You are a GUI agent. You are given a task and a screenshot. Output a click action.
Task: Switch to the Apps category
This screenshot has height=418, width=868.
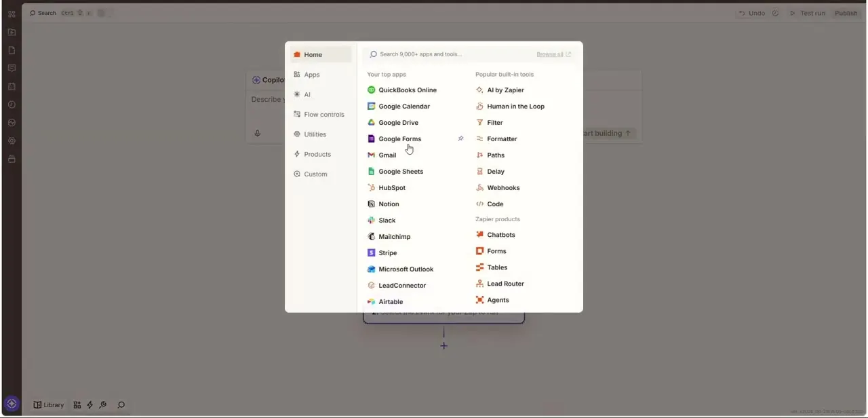click(321, 75)
